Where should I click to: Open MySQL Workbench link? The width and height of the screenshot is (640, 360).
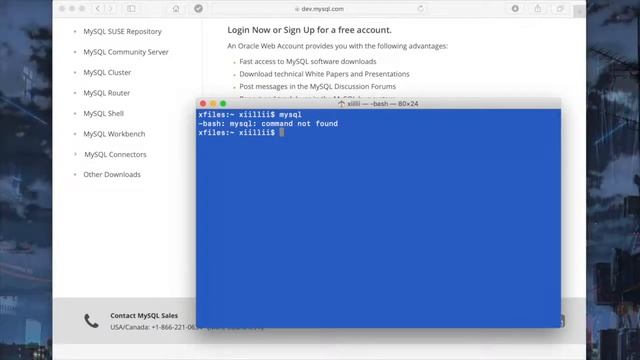click(x=114, y=134)
